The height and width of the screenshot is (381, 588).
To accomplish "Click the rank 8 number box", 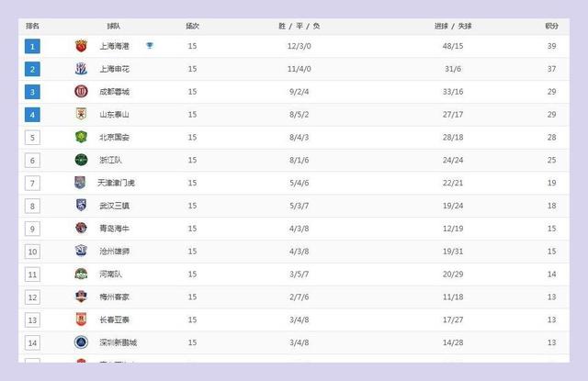I will tap(32, 206).
